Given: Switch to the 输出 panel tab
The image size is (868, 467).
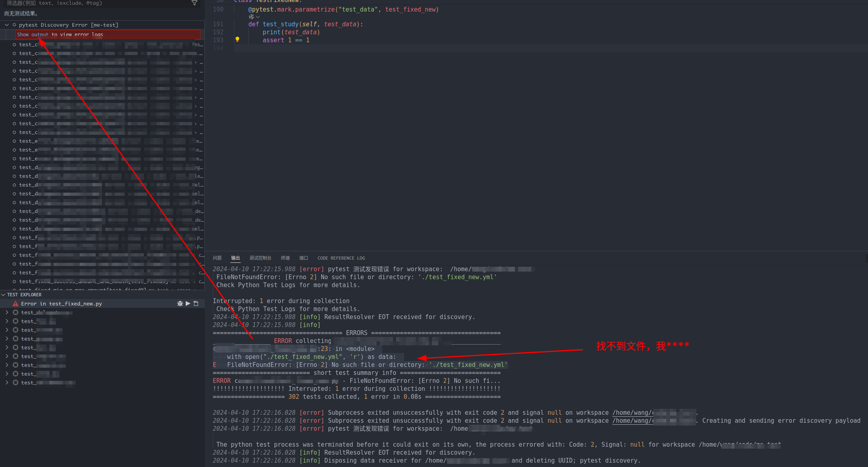Looking at the screenshot, I should click(x=236, y=258).
